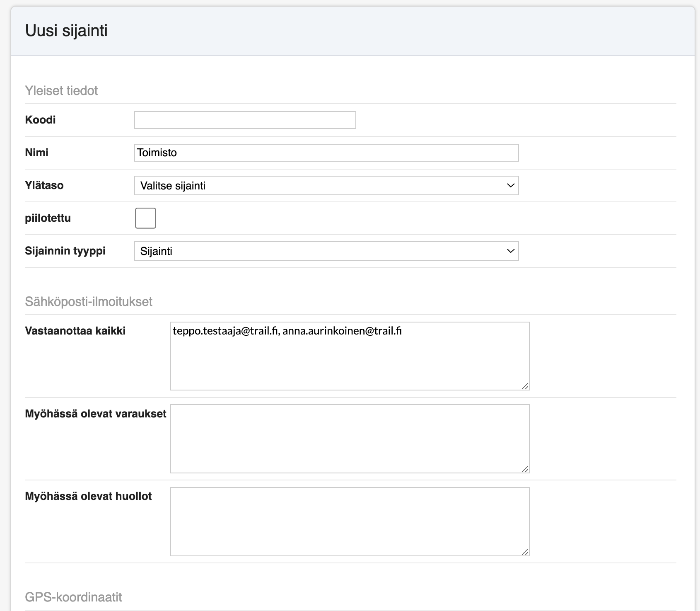Click the piilotettu label
700x611 pixels.
click(x=48, y=218)
